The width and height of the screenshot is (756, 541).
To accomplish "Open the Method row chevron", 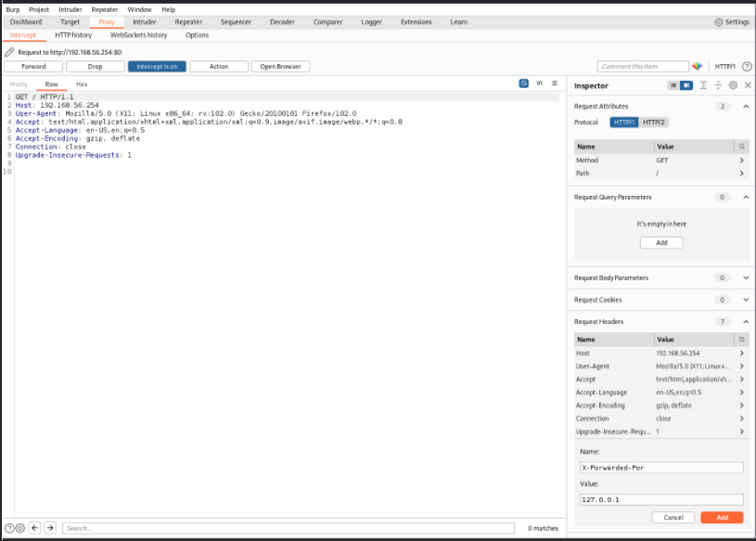I will [741, 161].
